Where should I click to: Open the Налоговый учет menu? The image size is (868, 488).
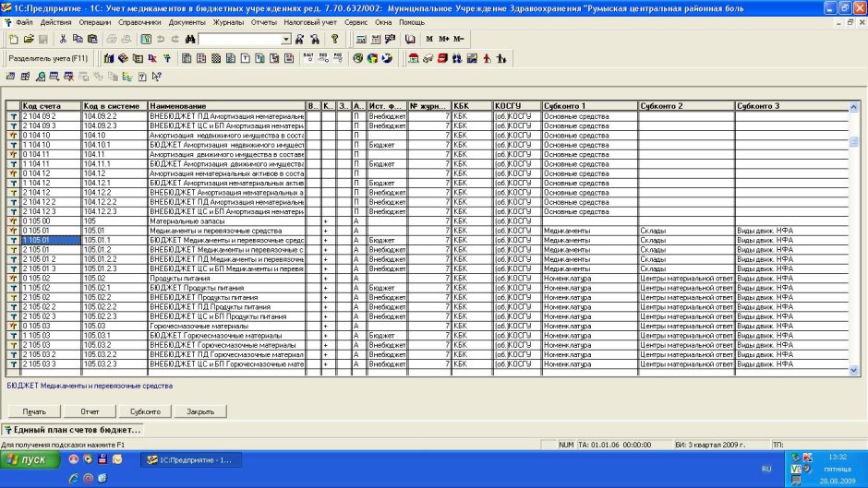[x=310, y=22]
